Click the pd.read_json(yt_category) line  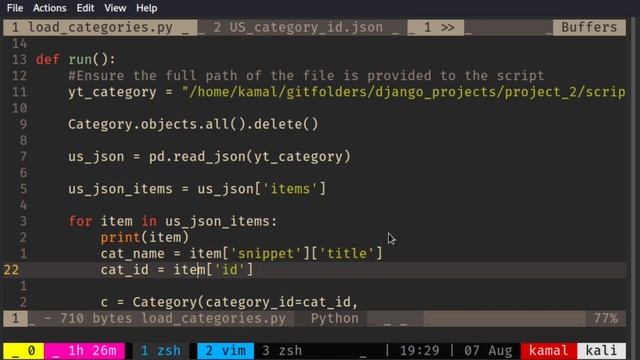coord(209,157)
